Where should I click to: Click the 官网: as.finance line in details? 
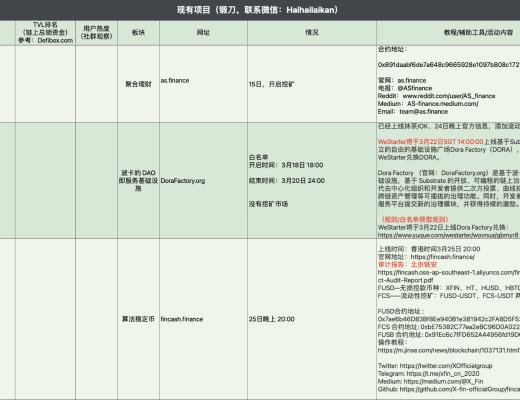click(402, 80)
